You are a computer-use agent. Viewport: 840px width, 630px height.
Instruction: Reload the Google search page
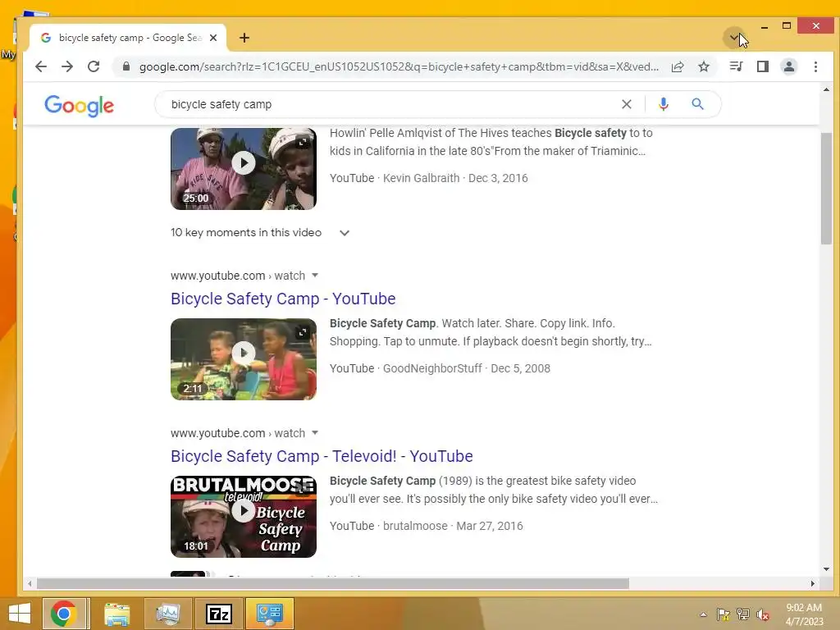(x=94, y=66)
